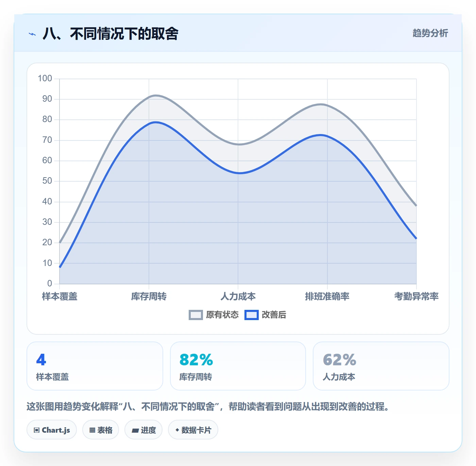Click the gray line peak at 排班准确率
This screenshot has width=476, height=466.
[321, 104]
